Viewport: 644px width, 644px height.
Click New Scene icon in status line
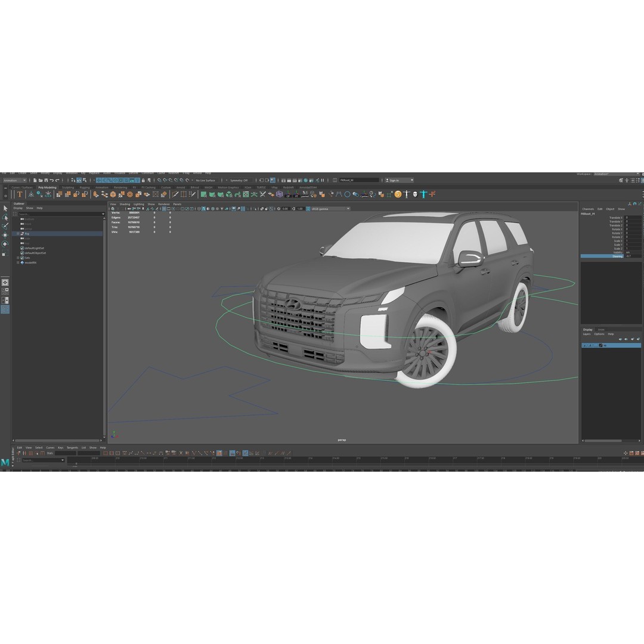pyautogui.click(x=35, y=180)
